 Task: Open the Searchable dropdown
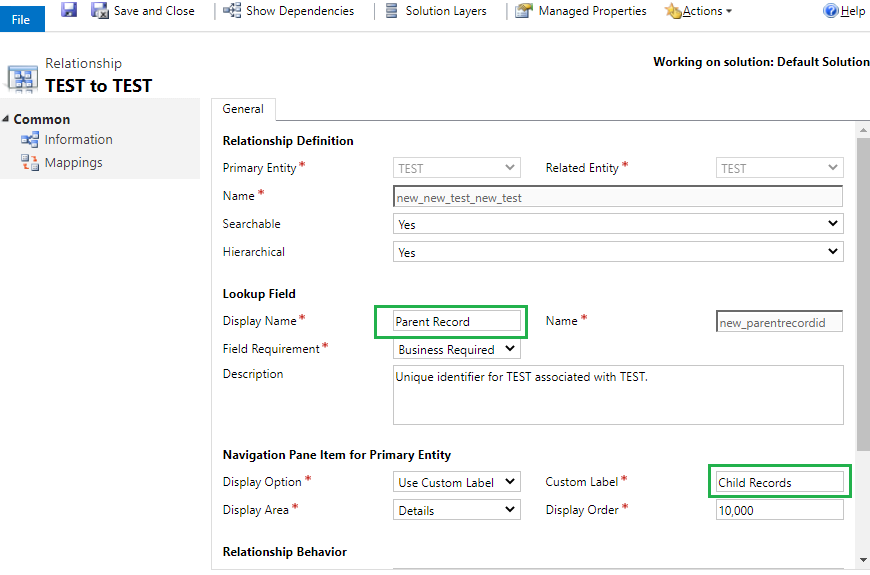(x=618, y=224)
